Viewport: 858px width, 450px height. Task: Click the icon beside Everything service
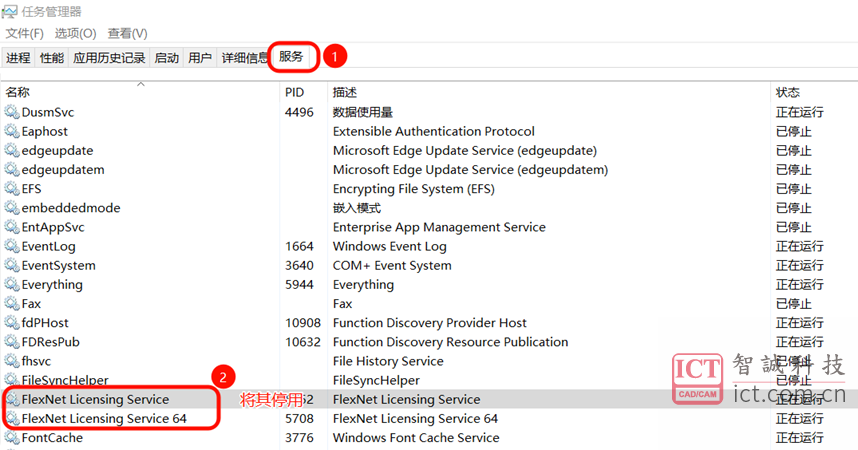(x=12, y=285)
